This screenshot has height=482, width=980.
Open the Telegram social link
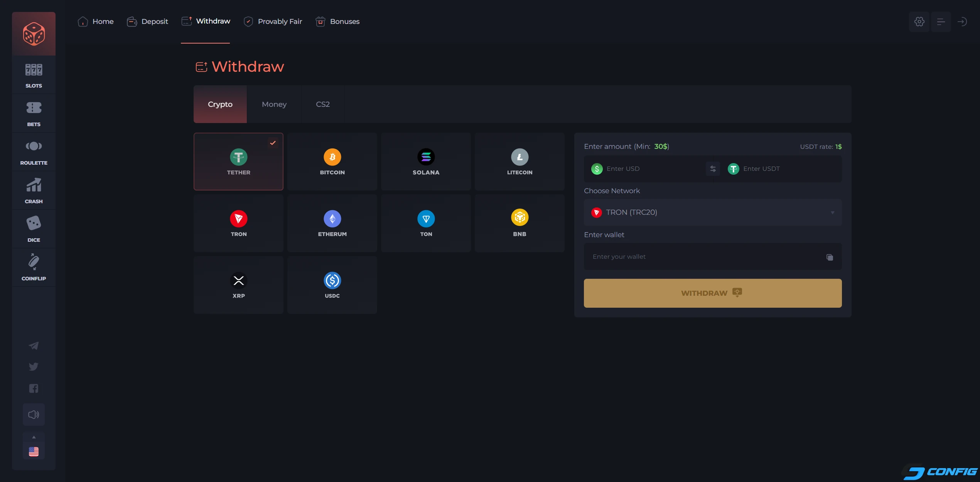coord(34,345)
